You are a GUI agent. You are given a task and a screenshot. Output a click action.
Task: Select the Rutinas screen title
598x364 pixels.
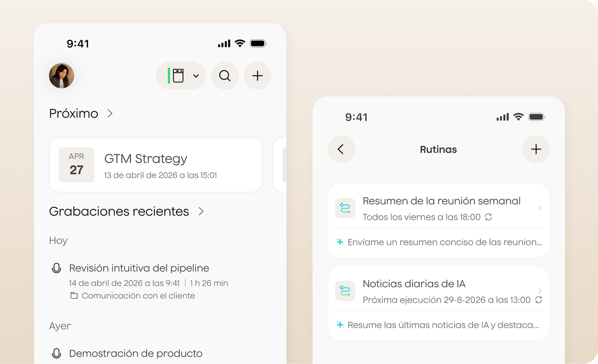click(x=439, y=149)
